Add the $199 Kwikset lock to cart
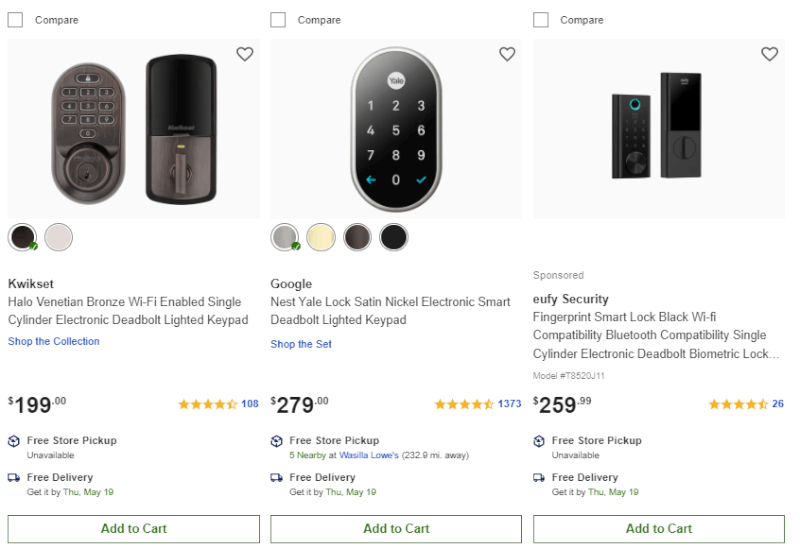 tap(134, 529)
